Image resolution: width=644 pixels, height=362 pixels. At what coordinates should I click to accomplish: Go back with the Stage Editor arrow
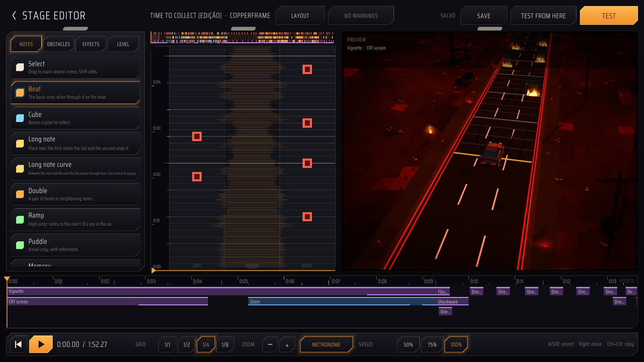click(x=14, y=16)
